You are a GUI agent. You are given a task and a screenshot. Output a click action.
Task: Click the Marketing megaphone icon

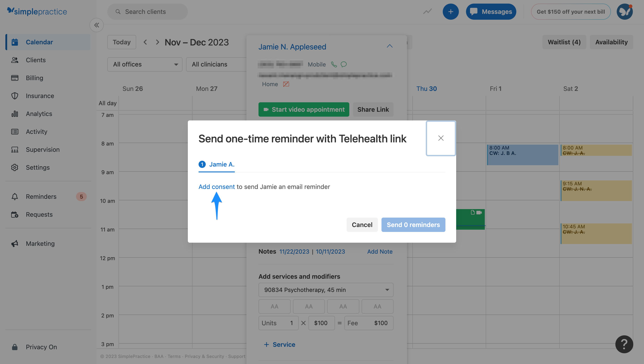15,244
